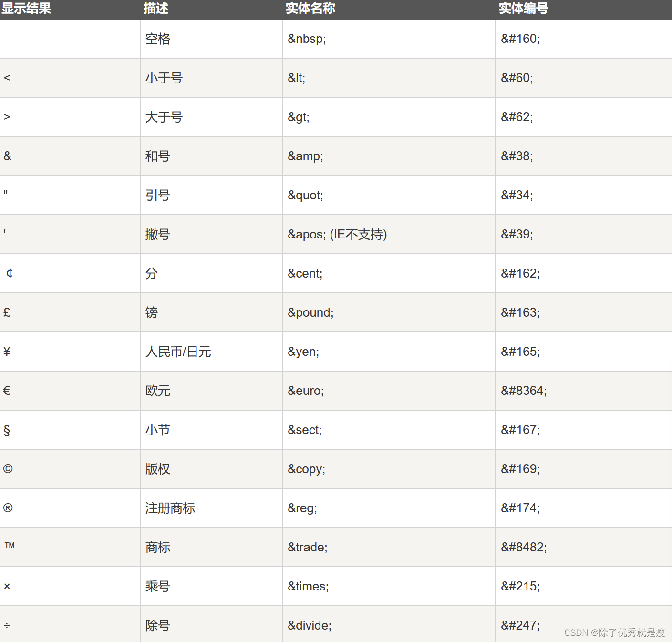672x642 pixels.
Task: Select the &#8364; entity number
Action: pos(524,391)
